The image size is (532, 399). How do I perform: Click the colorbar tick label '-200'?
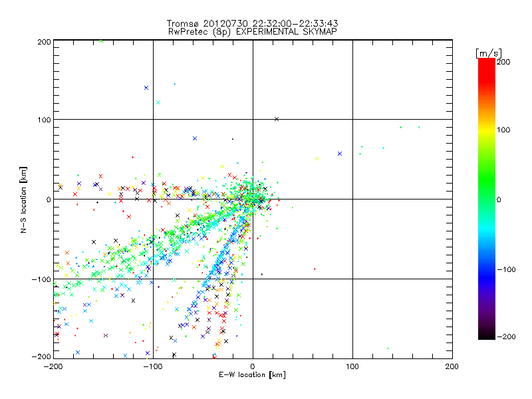coord(506,336)
